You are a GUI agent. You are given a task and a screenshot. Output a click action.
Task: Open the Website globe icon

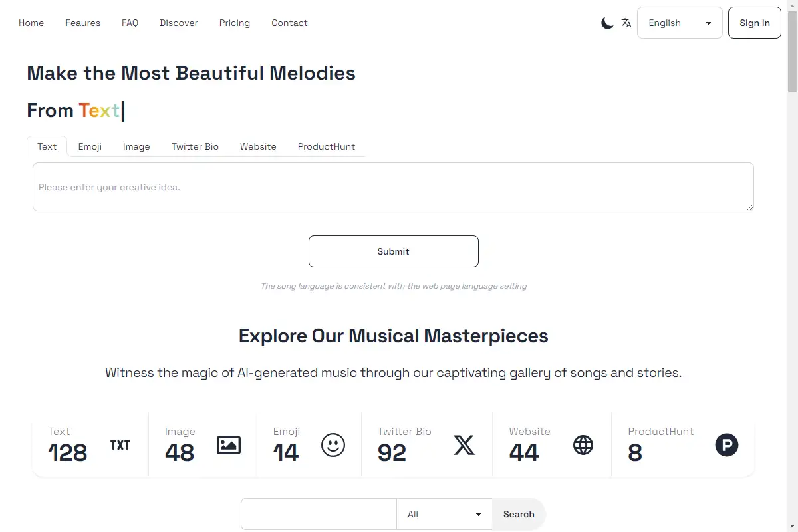click(583, 445)
